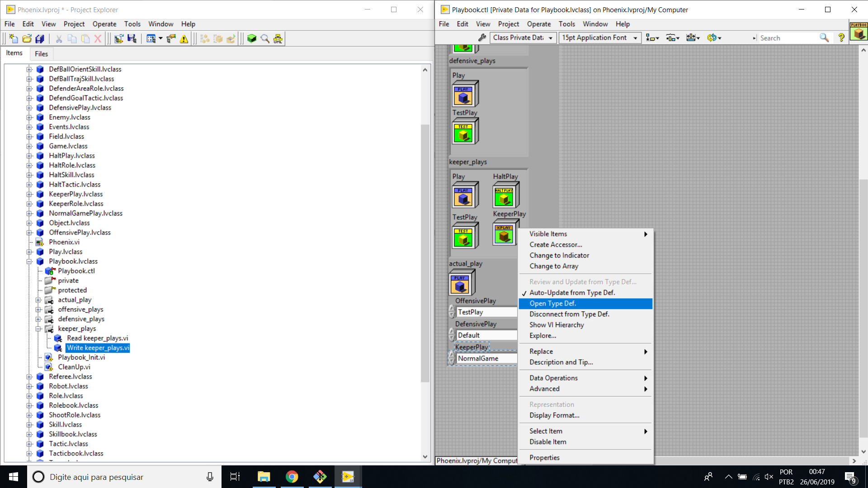Select the PLAY icon in defensive_plays cluster
The image size is (868, 488).
pyautogui.click(x=465, y=94)
